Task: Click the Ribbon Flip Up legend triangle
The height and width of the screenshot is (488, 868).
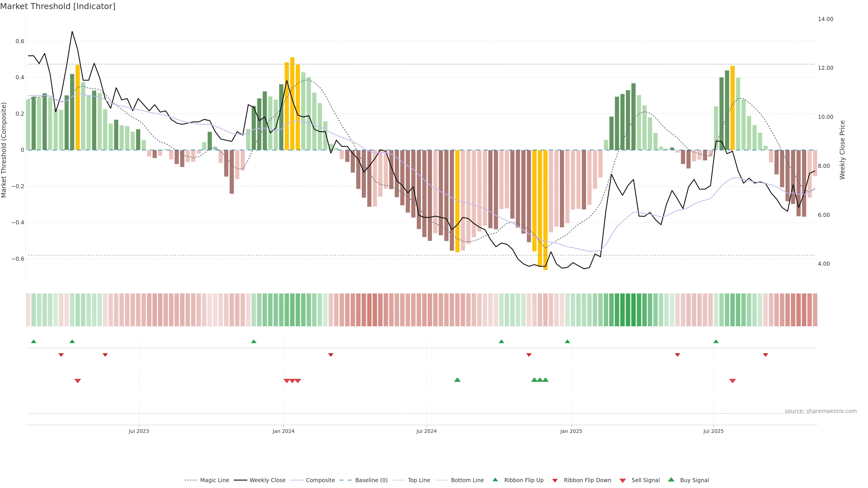Action: pyautogui.click(x=495, y=480)
